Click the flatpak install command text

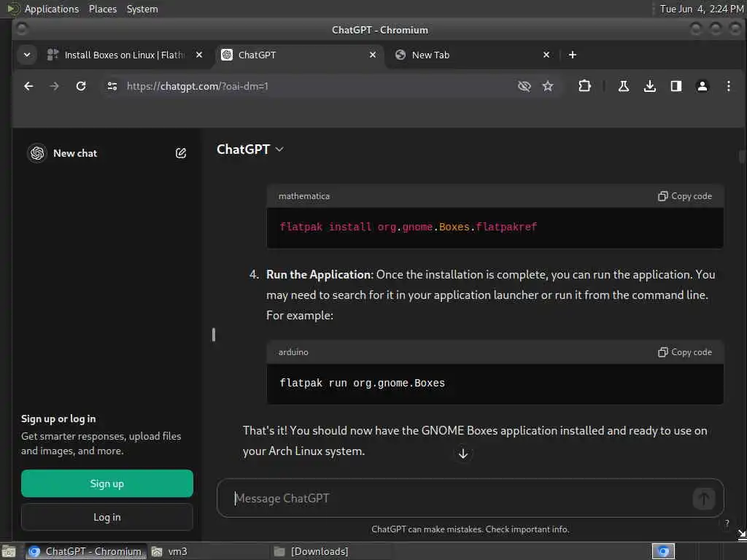409,227
